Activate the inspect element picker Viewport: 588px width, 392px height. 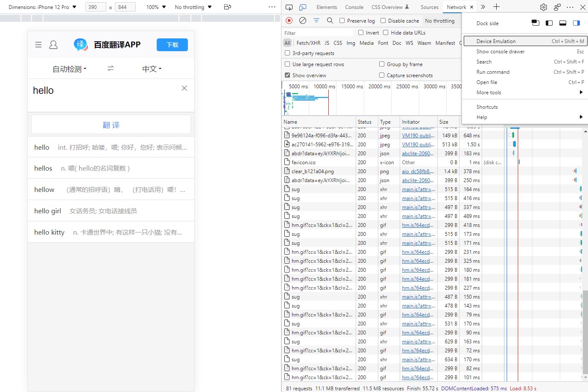coord(289,7)
